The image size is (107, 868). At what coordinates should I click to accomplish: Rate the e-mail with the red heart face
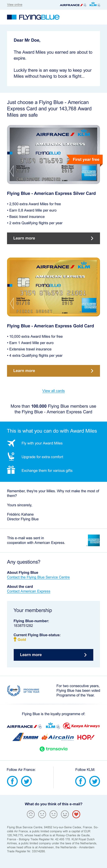click(76, 814)
